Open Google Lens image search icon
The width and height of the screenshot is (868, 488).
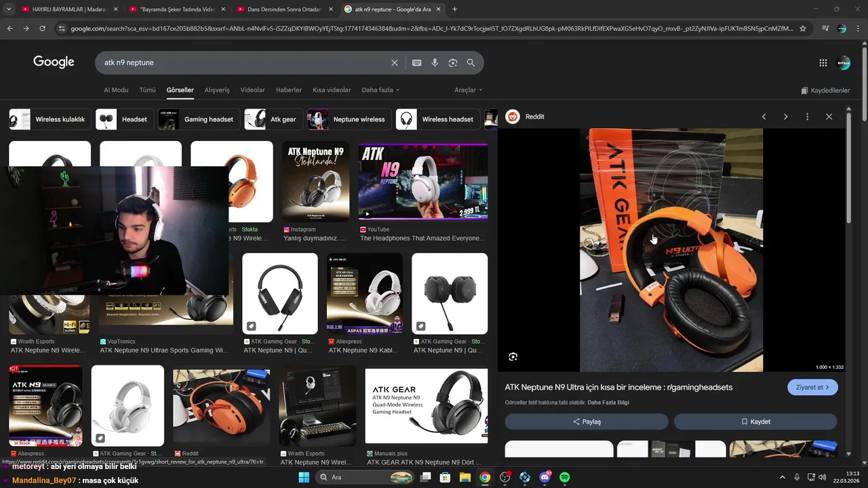(453, 62)
